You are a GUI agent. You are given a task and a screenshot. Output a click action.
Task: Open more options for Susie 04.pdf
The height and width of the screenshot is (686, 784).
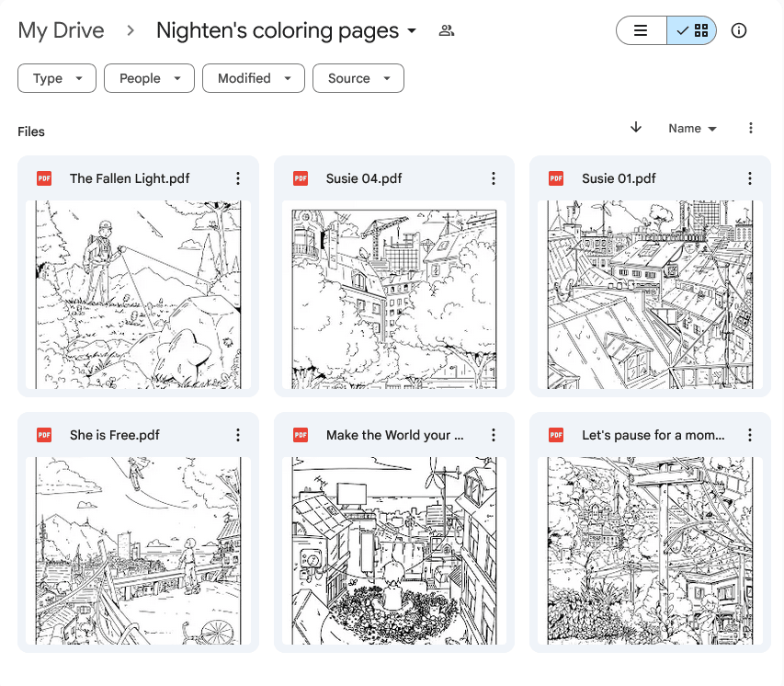[x=494, y=178]
